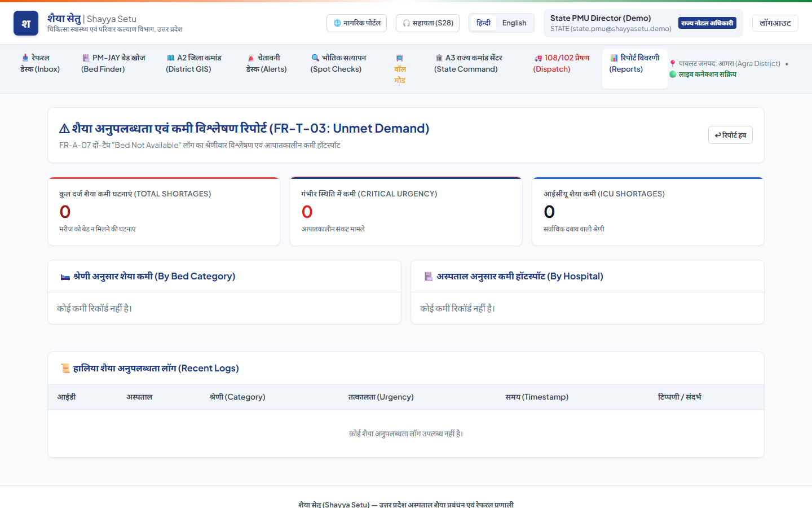Open वॉल मोड wall display
Screen dimensions: 812x508
point(400,69)
